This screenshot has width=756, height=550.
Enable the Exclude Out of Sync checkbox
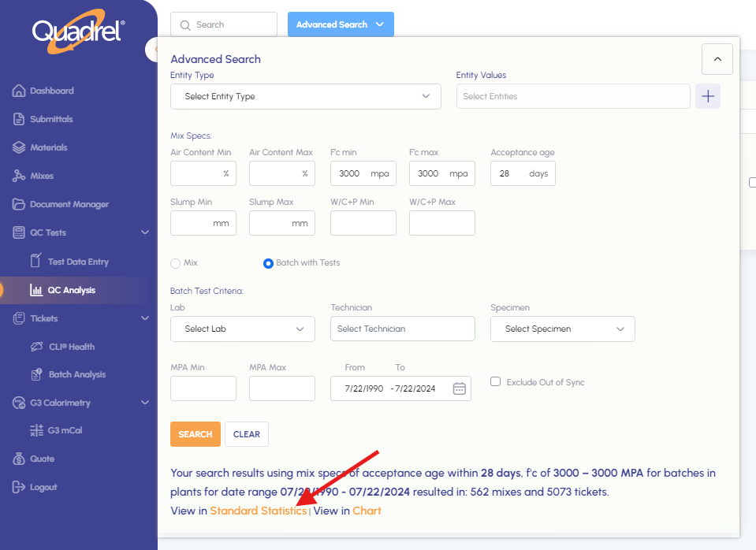point(496,382)
